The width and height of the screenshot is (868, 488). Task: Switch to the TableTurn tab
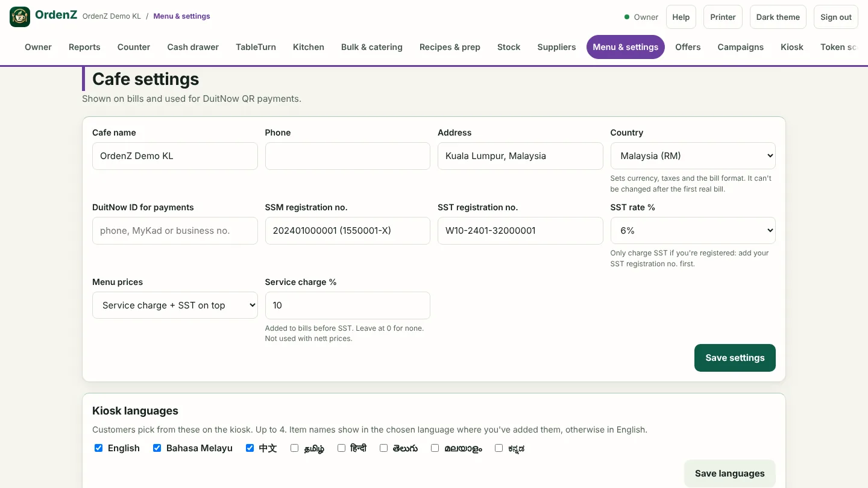[x=256, y=47]
